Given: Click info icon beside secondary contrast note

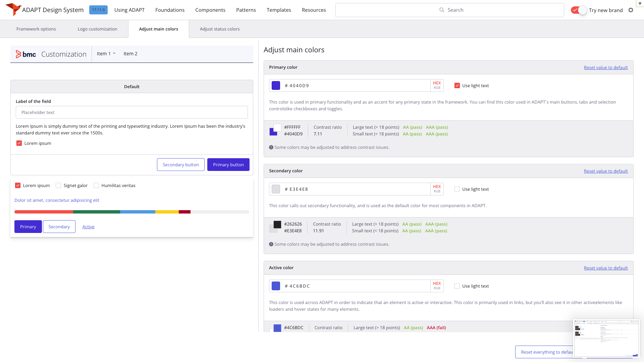Looking at the screenshot, I should tap(271, 244).
